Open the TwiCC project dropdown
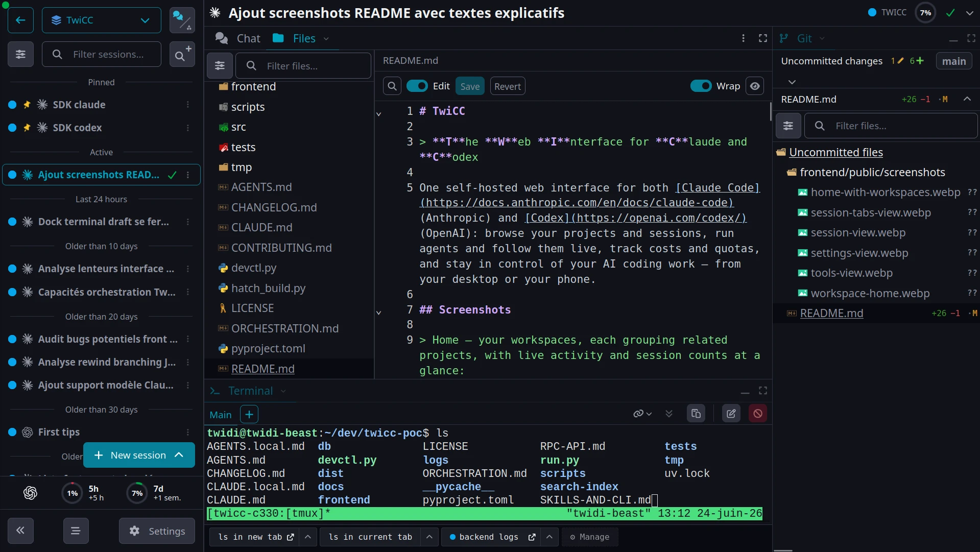 pyautogui.click(x=102, y=20)
